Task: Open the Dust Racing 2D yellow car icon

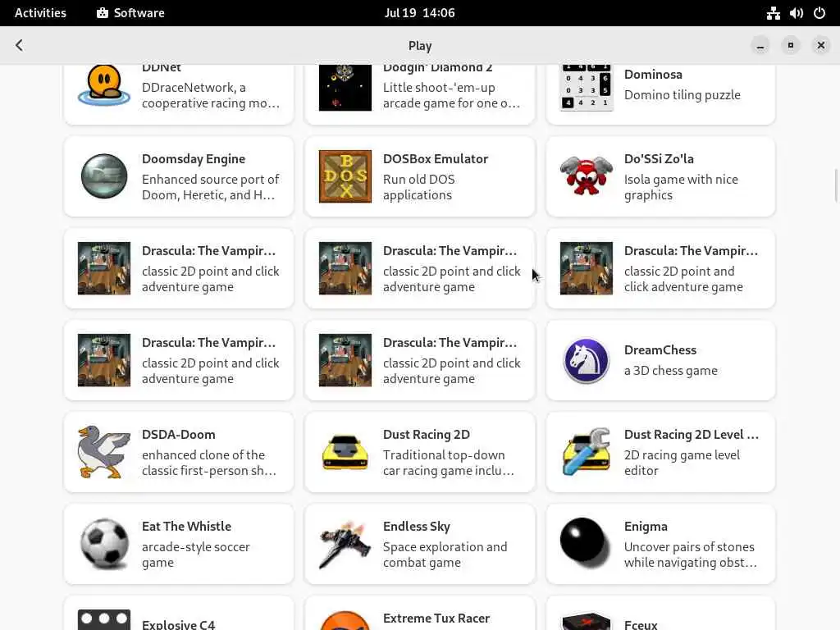Action: (x=345, y=453)
